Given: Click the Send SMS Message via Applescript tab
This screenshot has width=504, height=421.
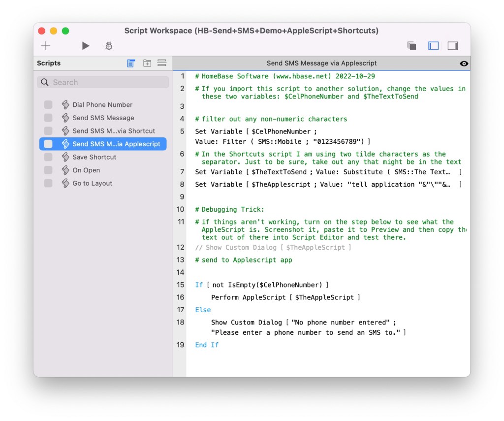Looking at the screenshot, I should click(321, 63).
